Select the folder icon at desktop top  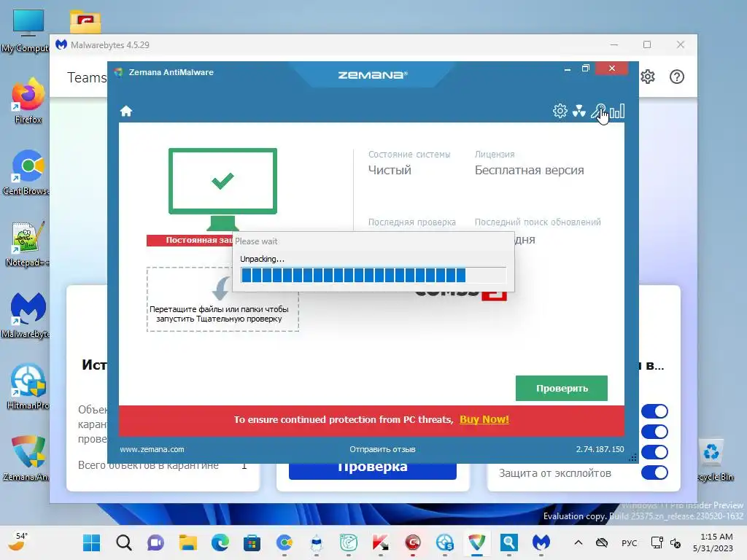pos(85,22)
